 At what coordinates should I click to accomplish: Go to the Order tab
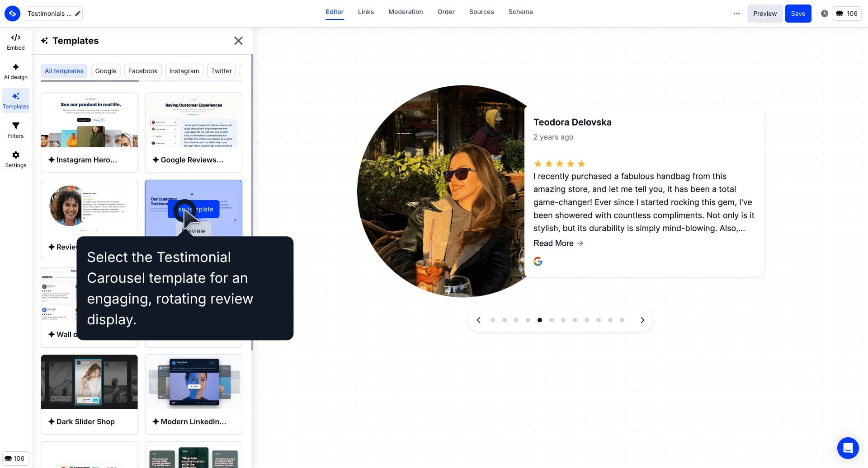click(x=446, y=12)
